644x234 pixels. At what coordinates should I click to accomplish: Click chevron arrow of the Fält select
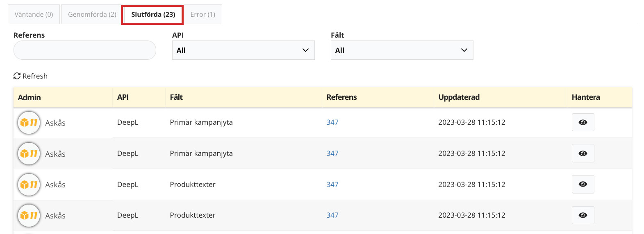click(464, 50)
